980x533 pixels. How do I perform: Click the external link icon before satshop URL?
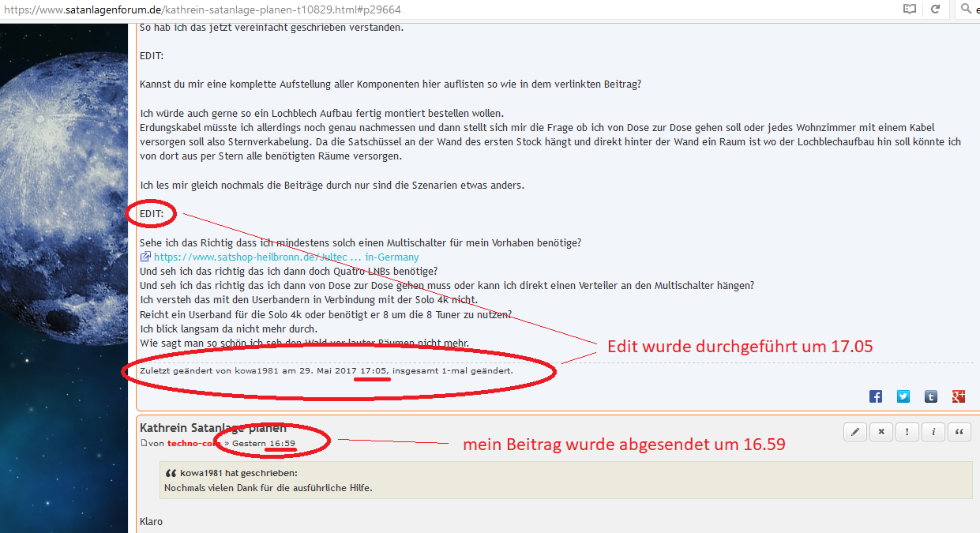tap(145, 257)
